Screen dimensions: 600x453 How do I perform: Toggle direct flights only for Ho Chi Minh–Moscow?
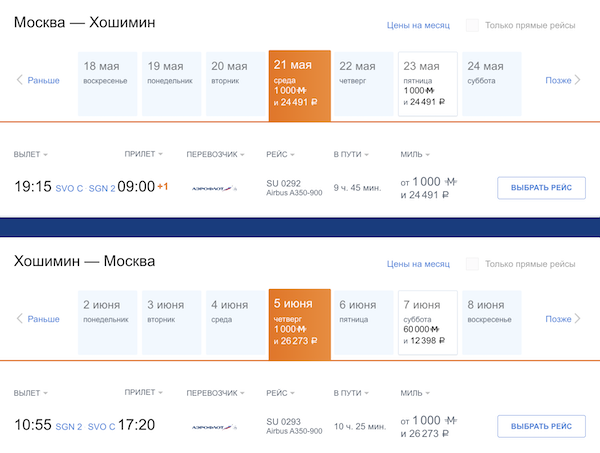472,264
